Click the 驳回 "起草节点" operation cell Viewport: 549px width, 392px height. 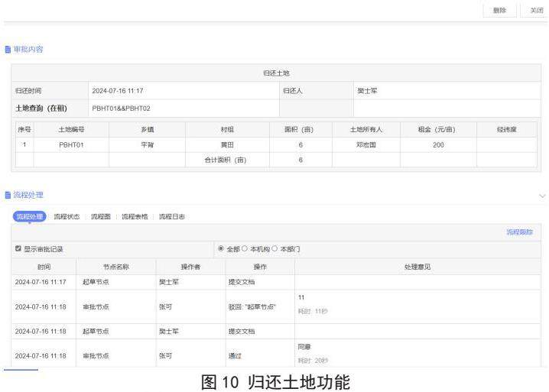tap(259, 306)
